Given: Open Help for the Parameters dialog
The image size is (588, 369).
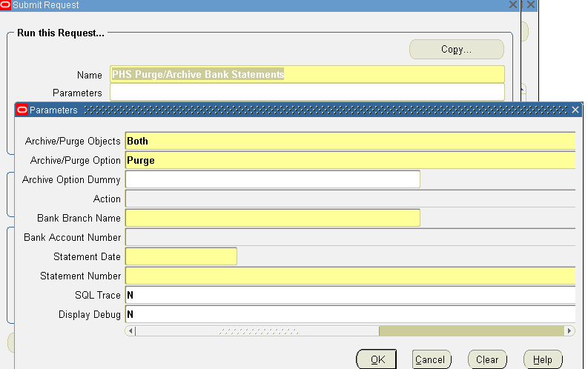Looking at the screenshot, I should coord(543,359).
